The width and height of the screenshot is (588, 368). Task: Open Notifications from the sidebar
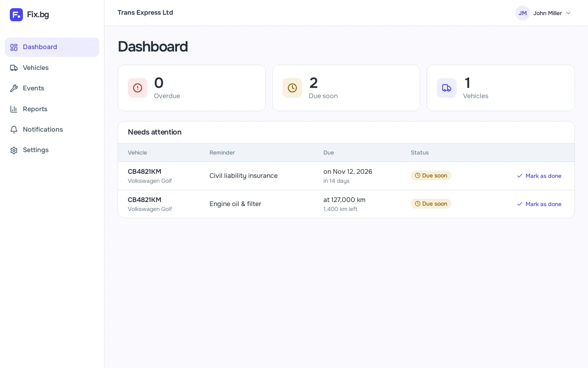pos(52,130)
